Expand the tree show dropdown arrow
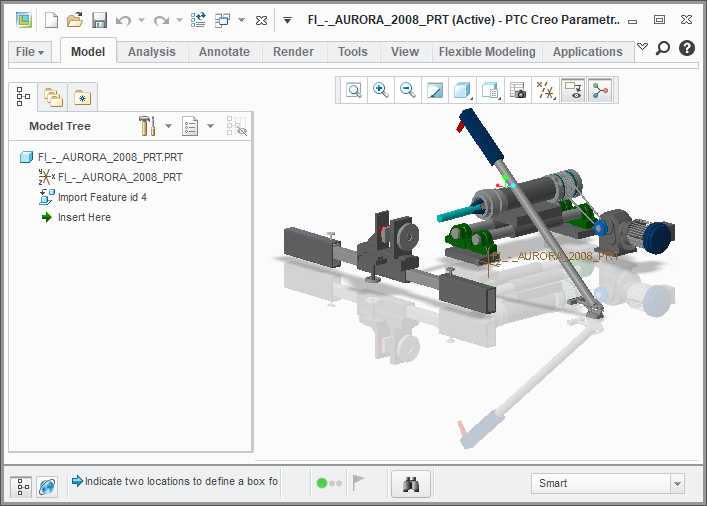The width and height of the screenshot is (707, 506). (210, 126)
